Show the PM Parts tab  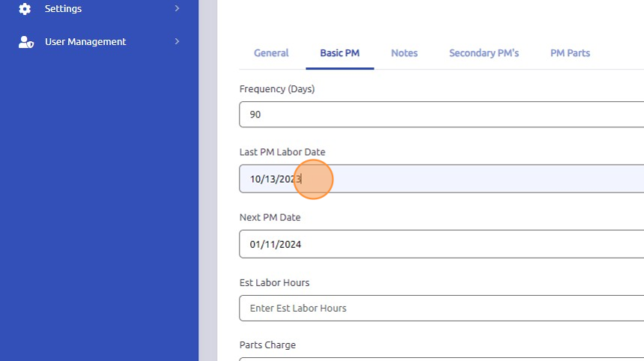570,53
